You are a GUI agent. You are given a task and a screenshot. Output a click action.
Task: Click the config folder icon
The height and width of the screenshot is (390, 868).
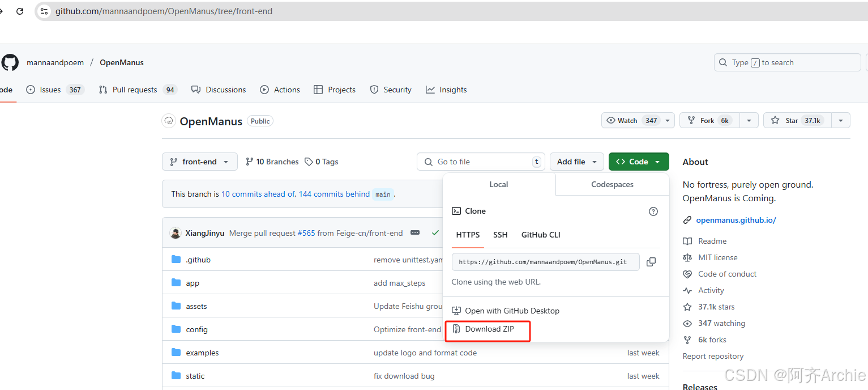click(x=176, y=329)
